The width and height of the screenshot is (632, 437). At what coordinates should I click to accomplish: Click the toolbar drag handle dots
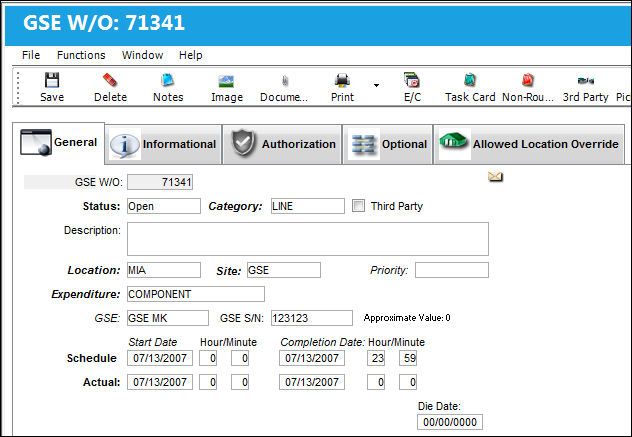(18, 87)
